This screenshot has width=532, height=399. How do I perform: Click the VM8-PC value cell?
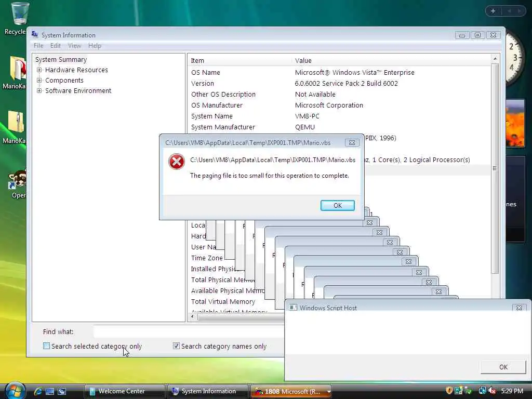coord(307,116)
